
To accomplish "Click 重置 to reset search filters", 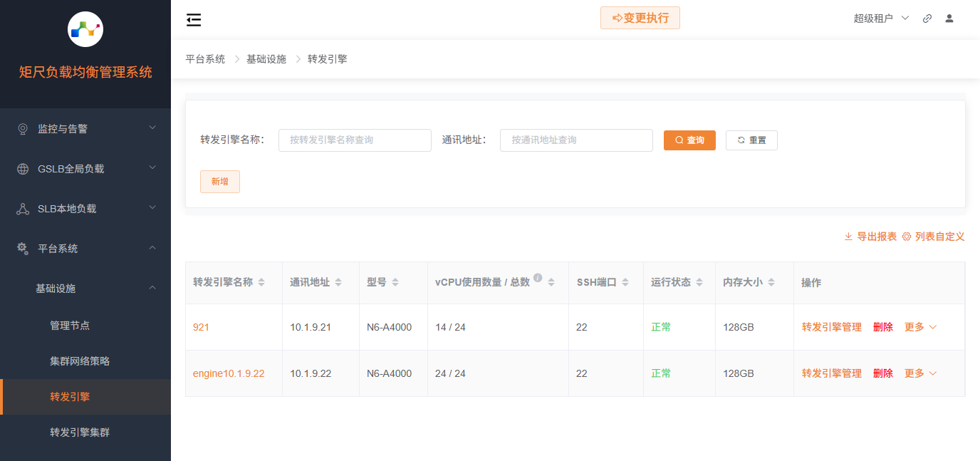I will click(x=751, y=140).
